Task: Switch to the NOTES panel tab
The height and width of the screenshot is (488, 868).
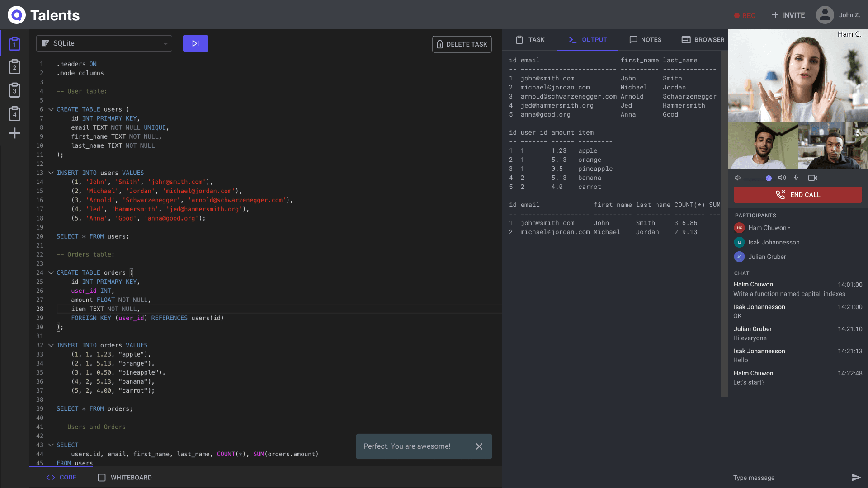Action: [x=645, y=39]
